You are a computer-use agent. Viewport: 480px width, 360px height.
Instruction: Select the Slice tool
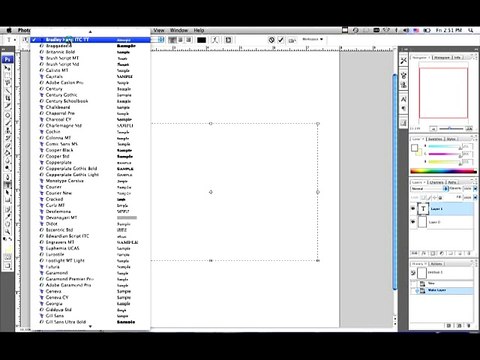point(7,106)
